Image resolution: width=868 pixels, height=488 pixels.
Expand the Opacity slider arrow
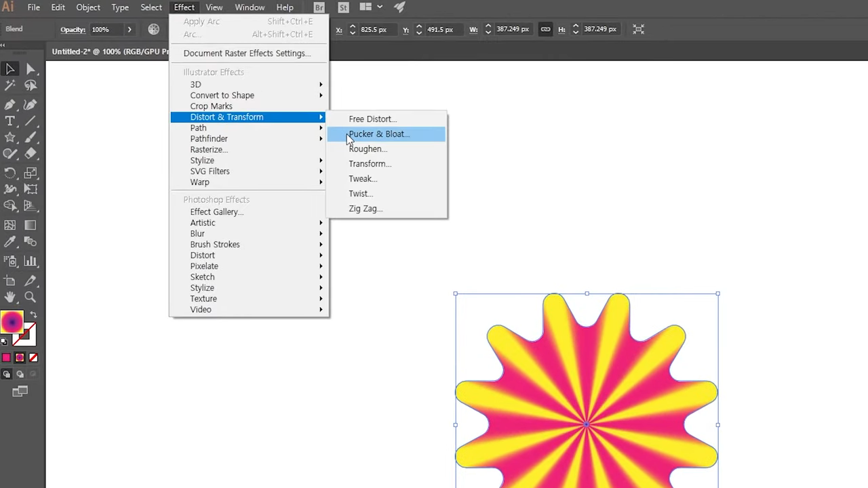pos(129,29)
